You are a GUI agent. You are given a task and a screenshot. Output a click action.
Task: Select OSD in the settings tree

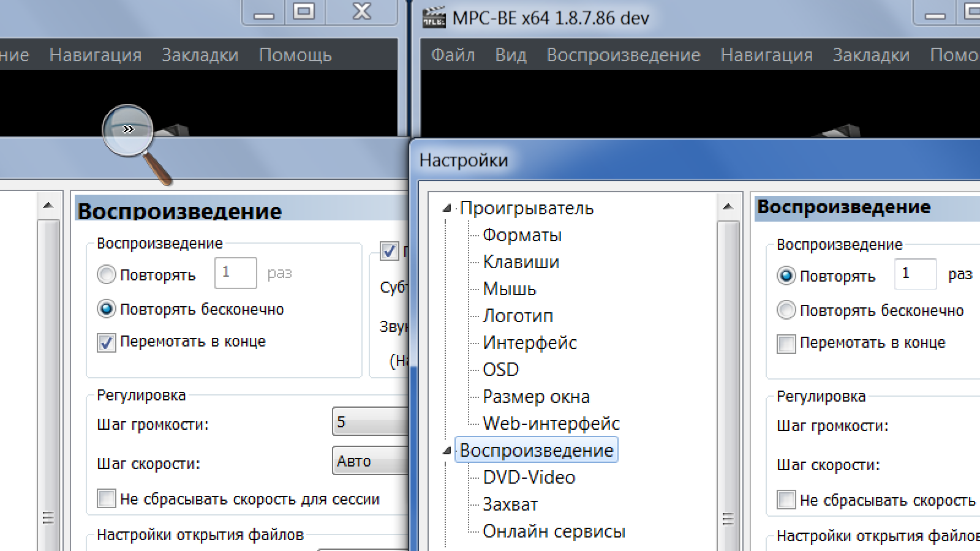(500, 370)
